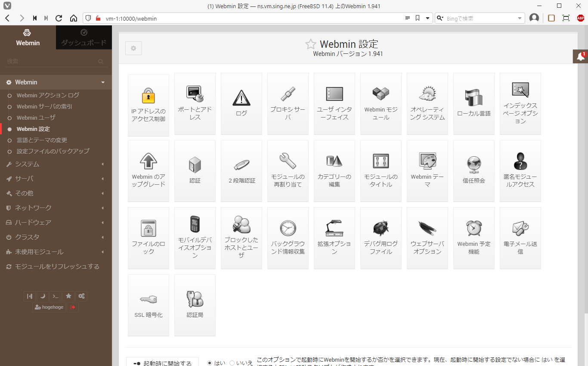588x366 pixels.
Task: Open theme configuration gears icon in sidebar
Action: coord(81,296)
